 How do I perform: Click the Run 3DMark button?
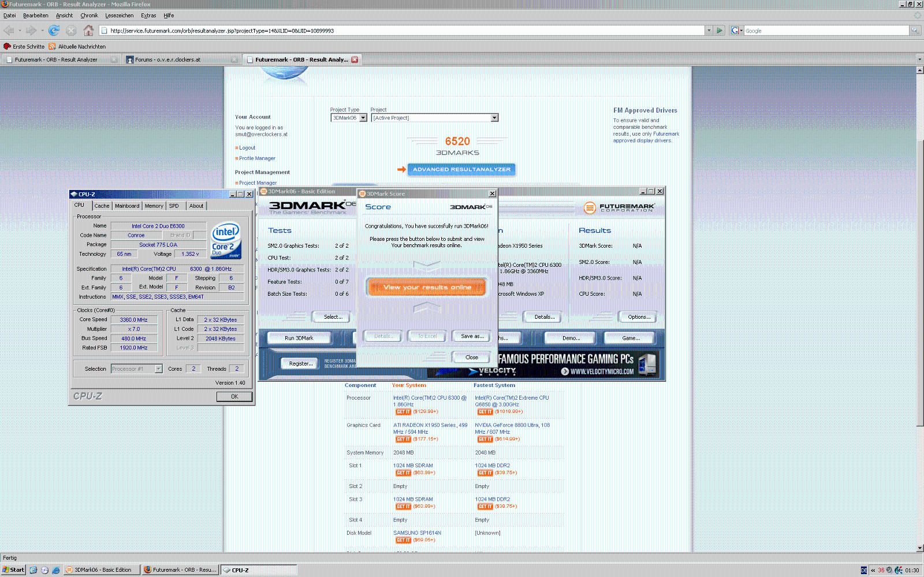tap(299, 338)
